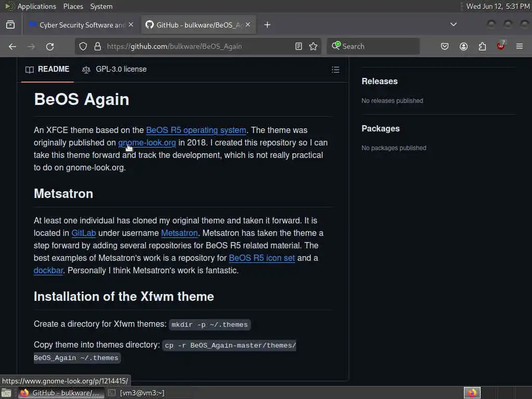Click the address bar URL field
532x399 pixels.
[198, 46]
